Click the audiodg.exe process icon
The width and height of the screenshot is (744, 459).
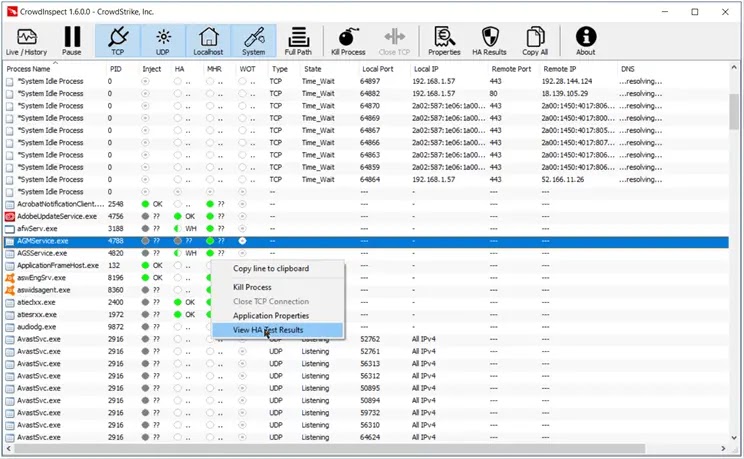pyautogui.click(x=9, y=327)
